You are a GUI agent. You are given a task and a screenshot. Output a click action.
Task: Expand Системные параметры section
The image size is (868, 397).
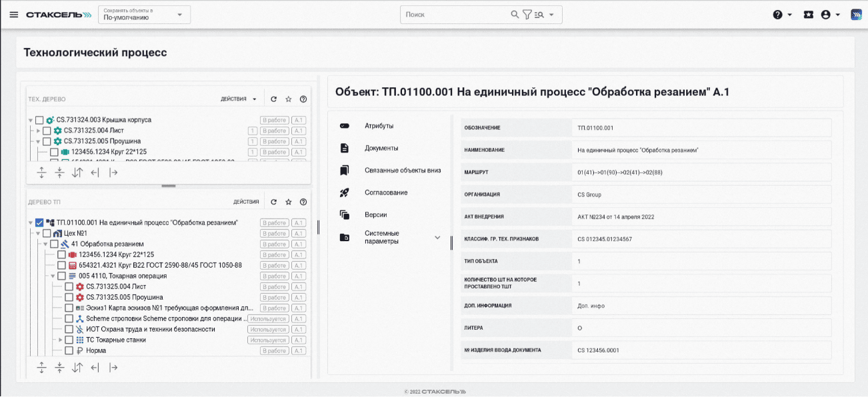[x=437, y=237]
